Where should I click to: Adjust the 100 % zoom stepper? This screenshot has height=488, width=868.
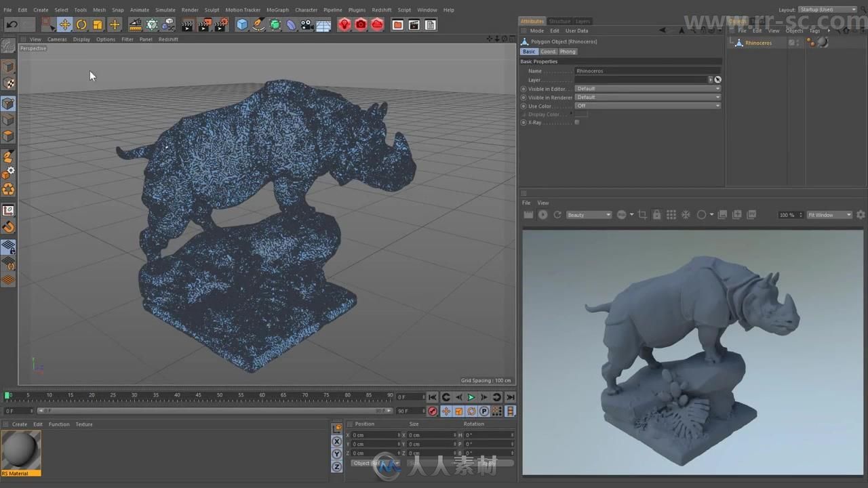pyautogui.click(x=802, y=215)
